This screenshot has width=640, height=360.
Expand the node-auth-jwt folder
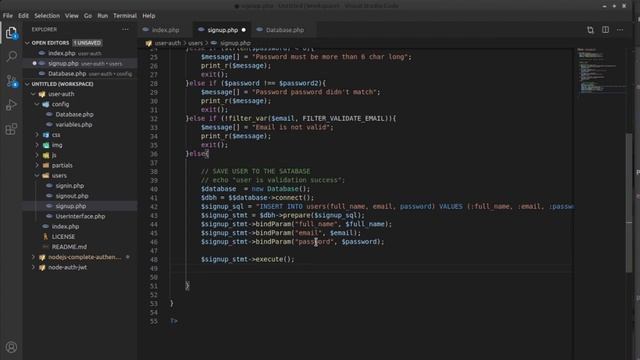[33, 267]
